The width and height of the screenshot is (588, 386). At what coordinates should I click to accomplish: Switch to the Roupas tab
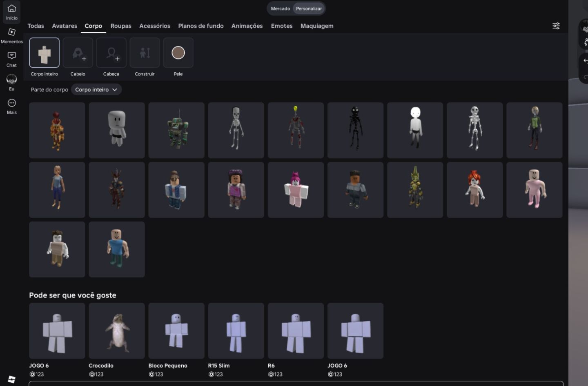coord(121,26)
